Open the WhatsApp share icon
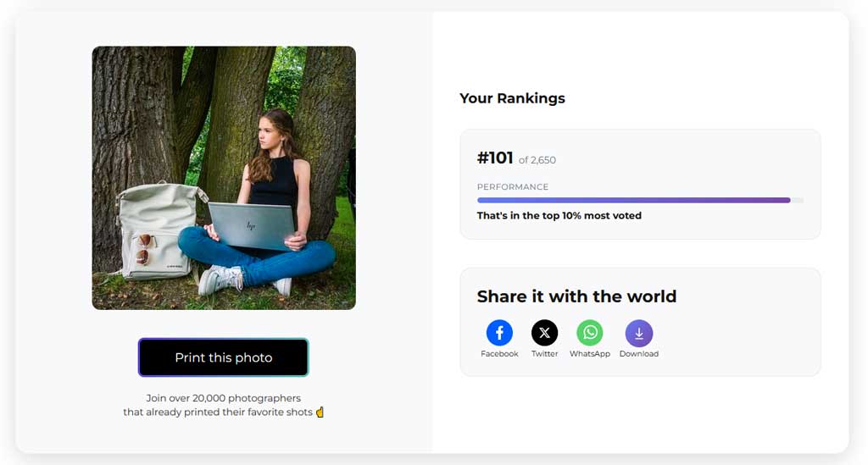 click(x=590, y=333)
